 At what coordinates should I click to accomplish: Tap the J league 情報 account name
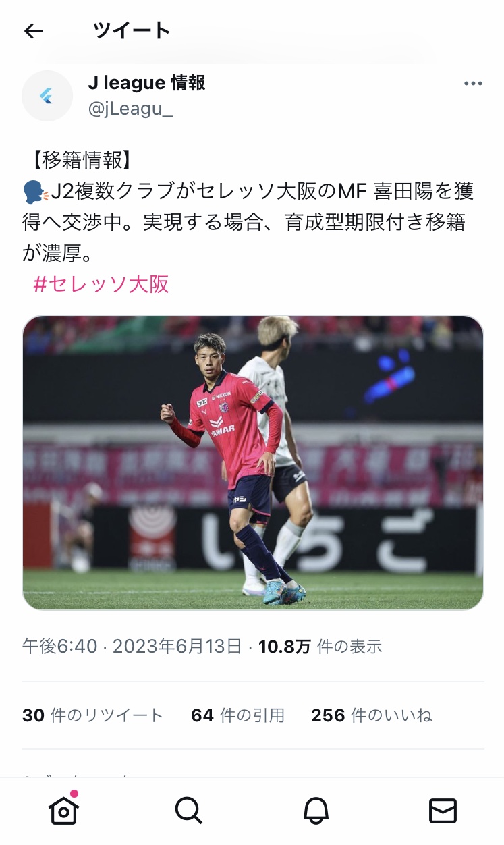click(x=146, y=83)
